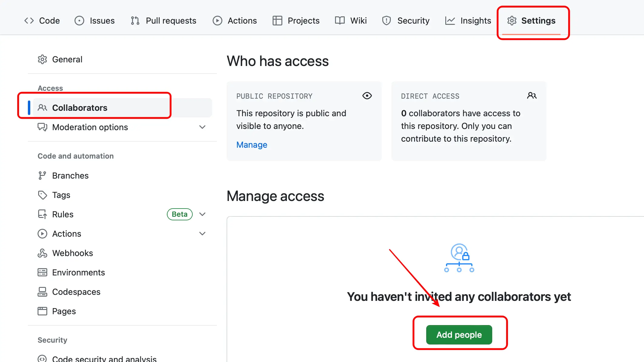Click the Issues circle icon

[x=80, y=21]
